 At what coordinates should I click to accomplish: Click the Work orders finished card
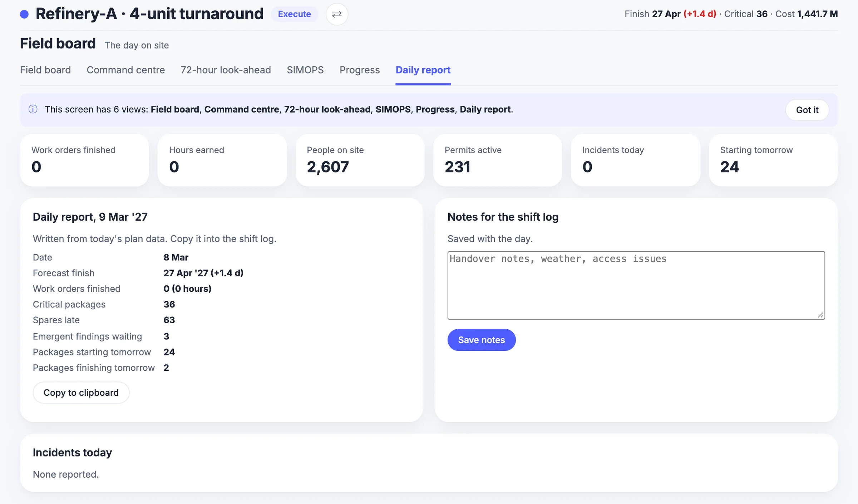click(x=84, y=160)
